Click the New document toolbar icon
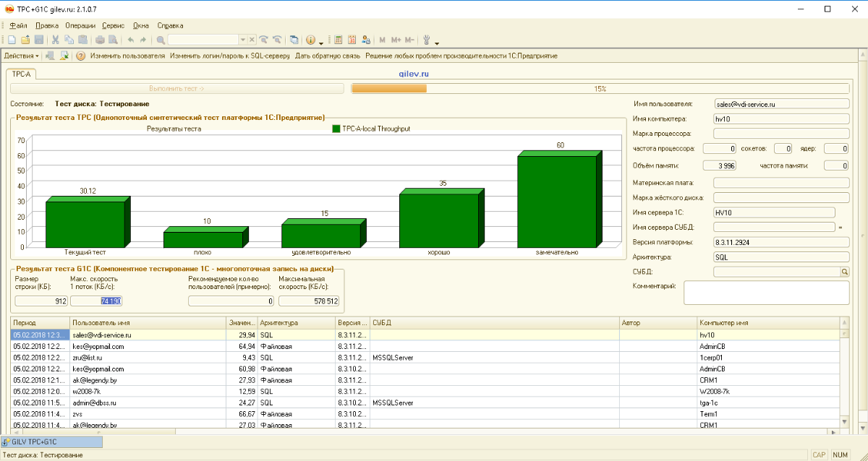 (12, 40)
